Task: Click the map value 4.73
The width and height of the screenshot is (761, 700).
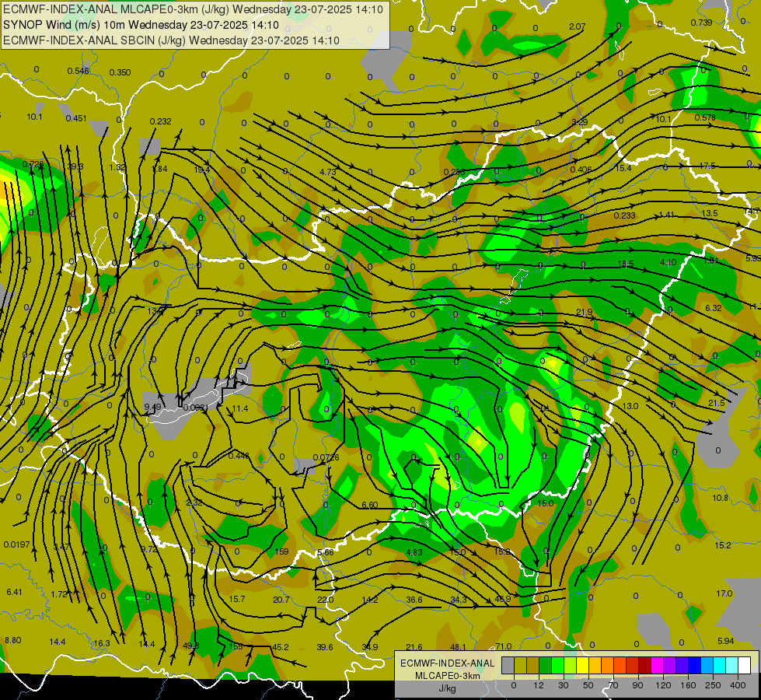Action: click(x=328, y=171)
